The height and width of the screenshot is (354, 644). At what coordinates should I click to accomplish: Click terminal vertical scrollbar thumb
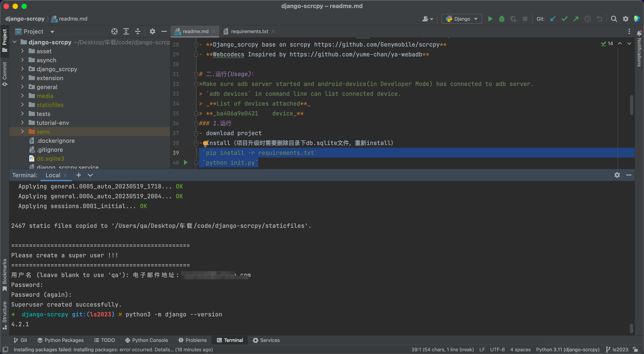click(x=631, y=328)
